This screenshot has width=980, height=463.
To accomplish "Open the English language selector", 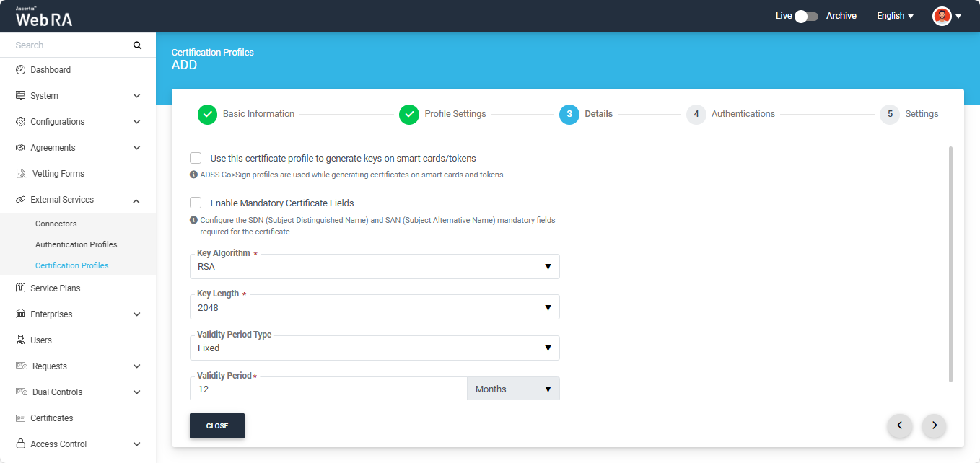I will click(x=895, y=16).
